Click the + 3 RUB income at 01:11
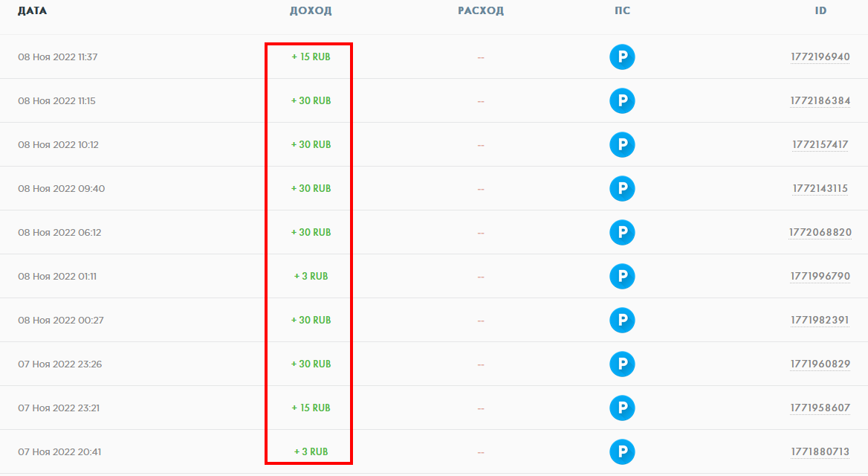Image resolution: width=868 pixels, height=476 pixels. 311,276
